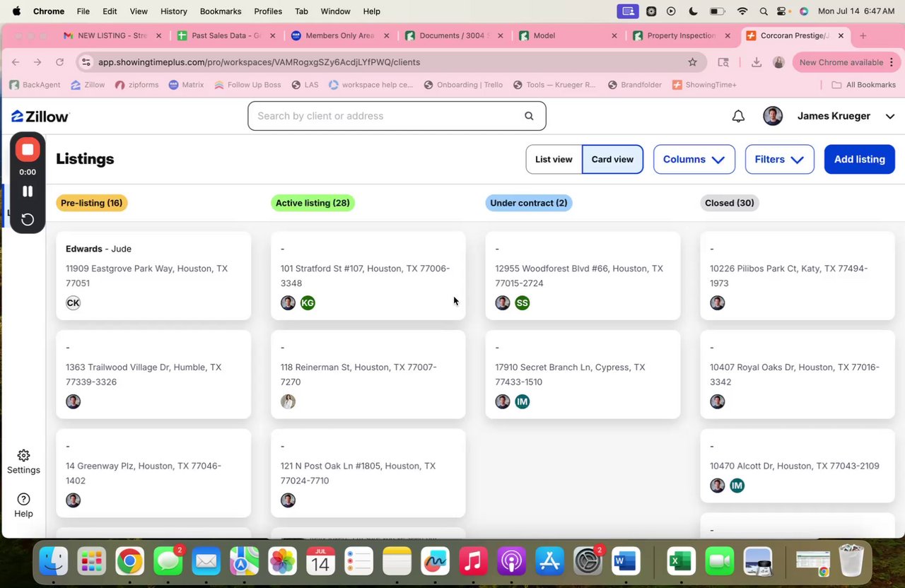Open the Onboarding | Trello bookmark

[463, 85]
